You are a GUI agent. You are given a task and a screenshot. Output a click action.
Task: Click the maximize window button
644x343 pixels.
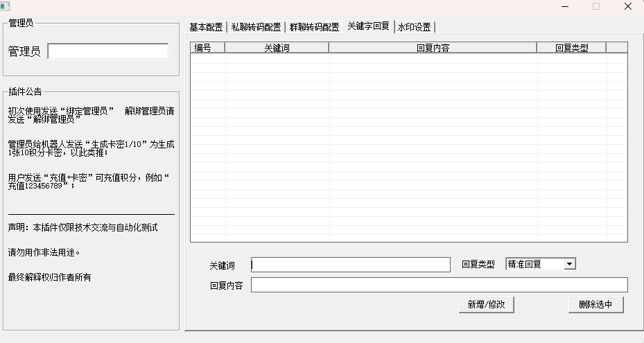tap(595, 6)
